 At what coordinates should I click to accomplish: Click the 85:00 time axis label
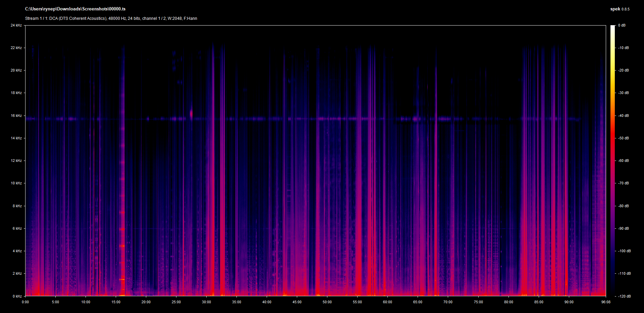pyautogui.click(x=539, y=302)
